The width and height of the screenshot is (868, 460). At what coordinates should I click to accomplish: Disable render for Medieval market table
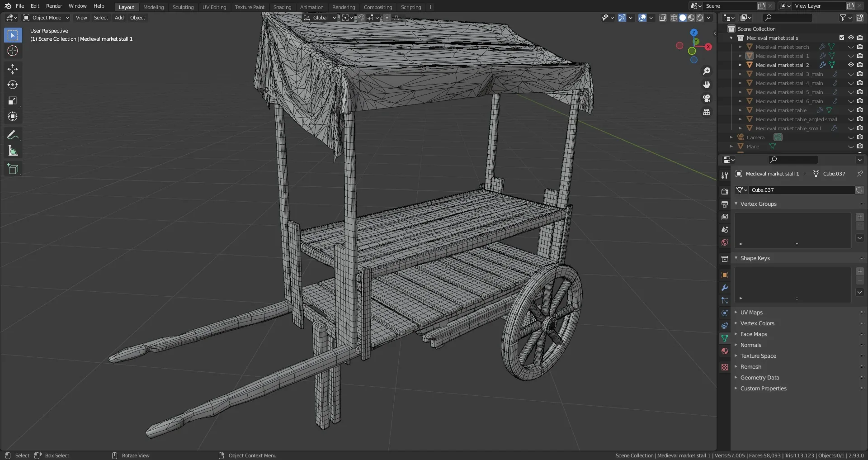point(859,110)
